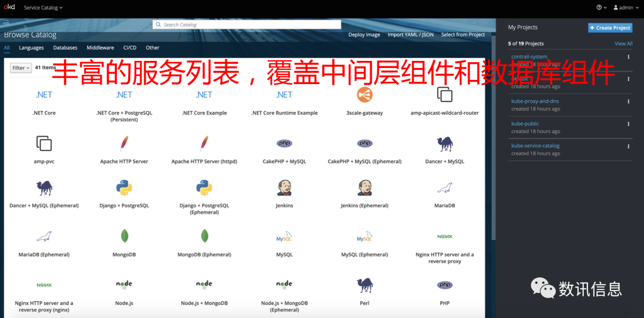Switch to the Languages tab
The height and width of the screenshot is (318, 644).
point(31,48)
